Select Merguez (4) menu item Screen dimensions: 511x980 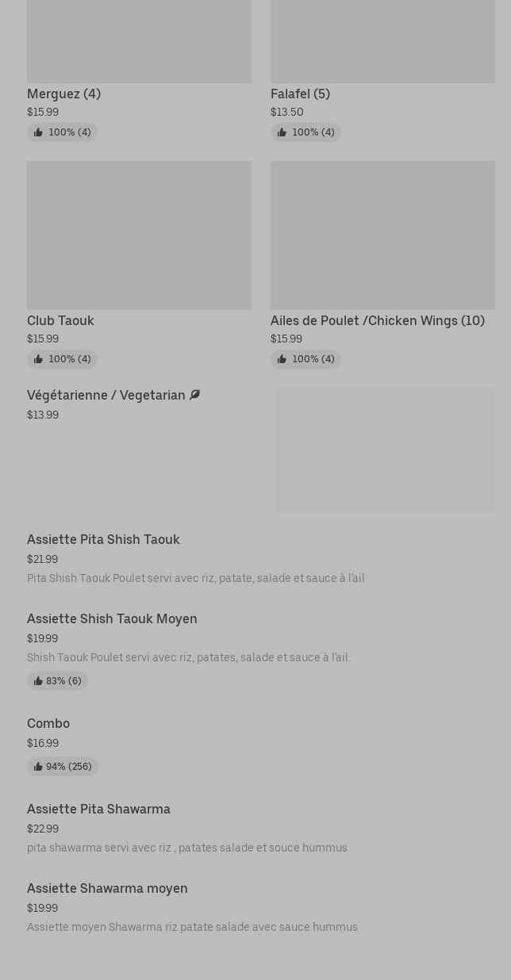coord(63,94)
